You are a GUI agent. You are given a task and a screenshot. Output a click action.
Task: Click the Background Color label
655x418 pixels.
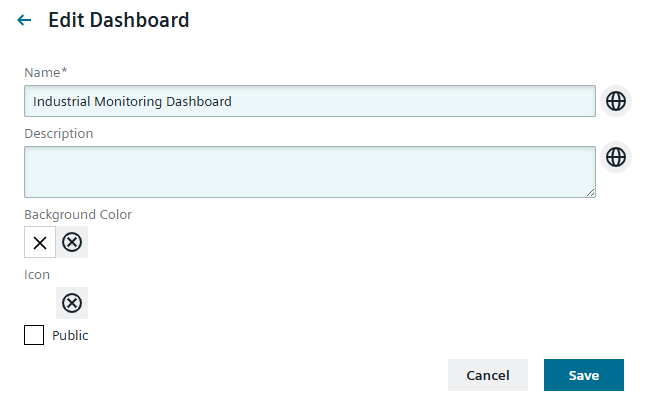pyautogui.click(x=78, y=214)
